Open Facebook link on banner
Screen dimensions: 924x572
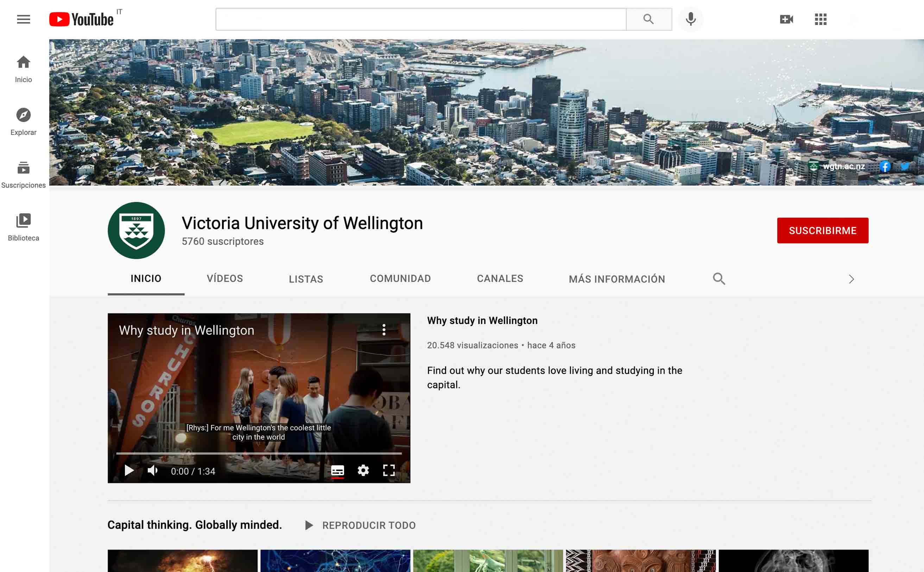pos(885,166)
